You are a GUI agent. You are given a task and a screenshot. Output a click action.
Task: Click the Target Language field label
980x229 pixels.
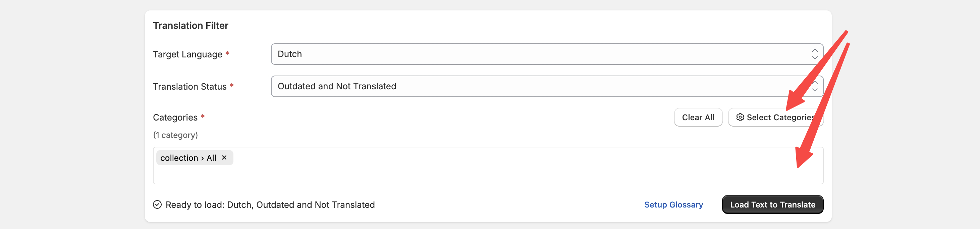tap(187, 54)
